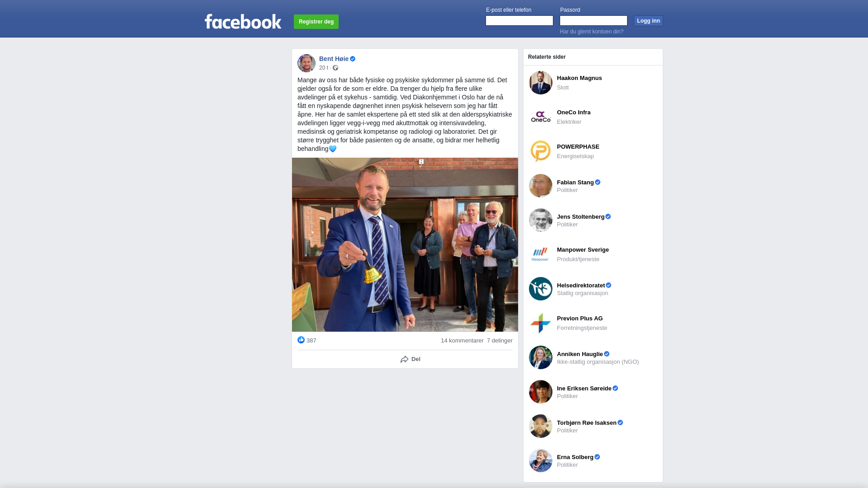Click the Previon Plus AG logo
868x488 pixels.
(541, 323)
